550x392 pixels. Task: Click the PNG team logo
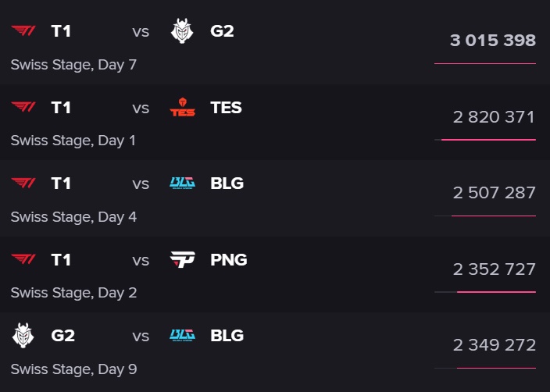pyautogui.click(x=183, y=260)
